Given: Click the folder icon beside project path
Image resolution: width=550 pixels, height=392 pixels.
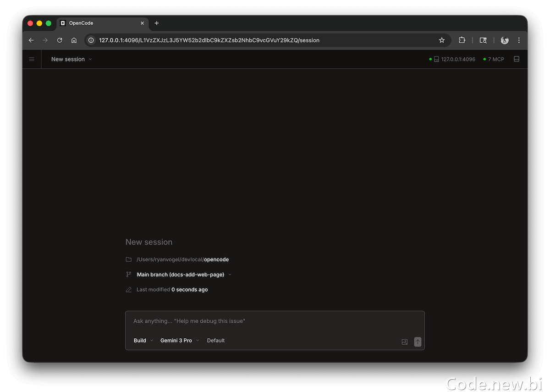Looking at the screenshot, I should 129,259.
